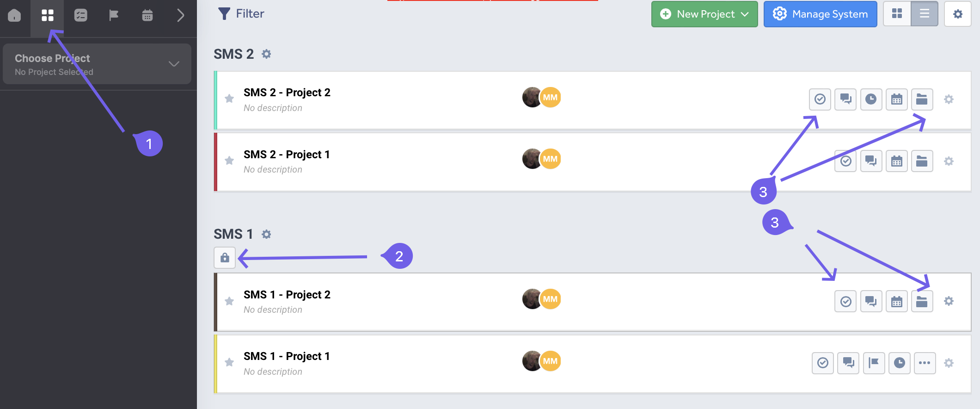Open files folder for SMS 1 - Project 2
Image resolution: width=980 pixels, height=409 pixels.
[x=922, y=301]
